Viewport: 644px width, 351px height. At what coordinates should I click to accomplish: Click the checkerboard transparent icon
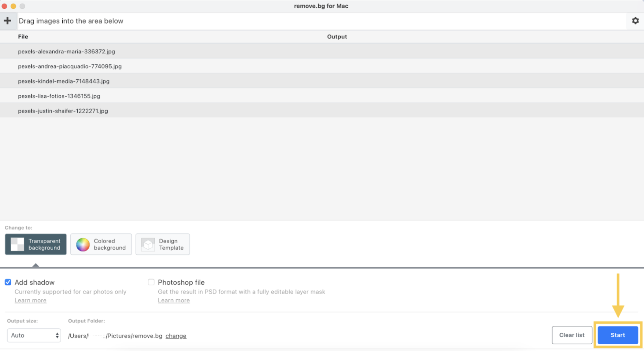(x=17, y=244)
